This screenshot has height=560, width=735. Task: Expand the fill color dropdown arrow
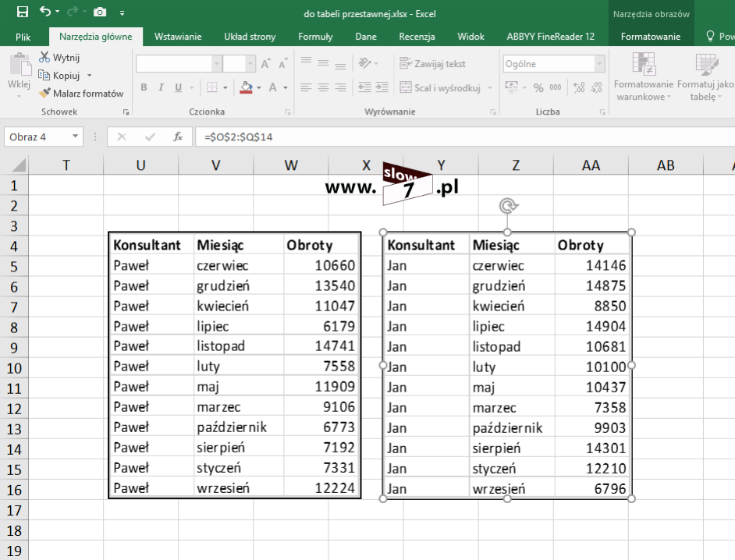pyautogui.click(x=259, y=87)
